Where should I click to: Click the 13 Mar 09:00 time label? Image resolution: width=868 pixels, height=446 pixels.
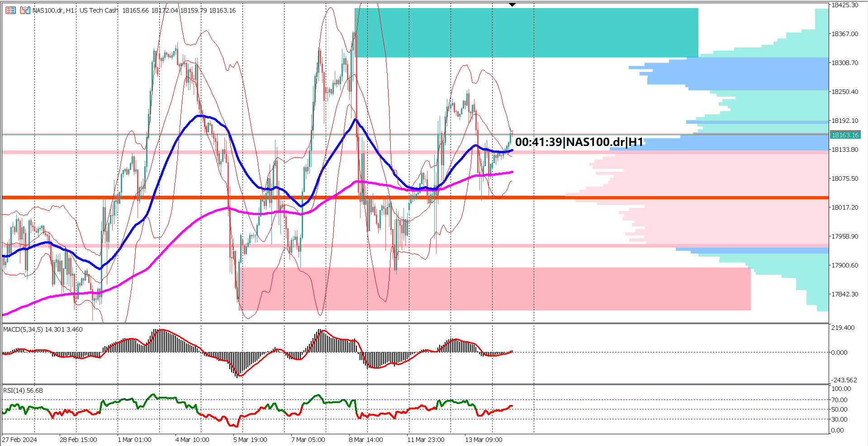point(484,440)
